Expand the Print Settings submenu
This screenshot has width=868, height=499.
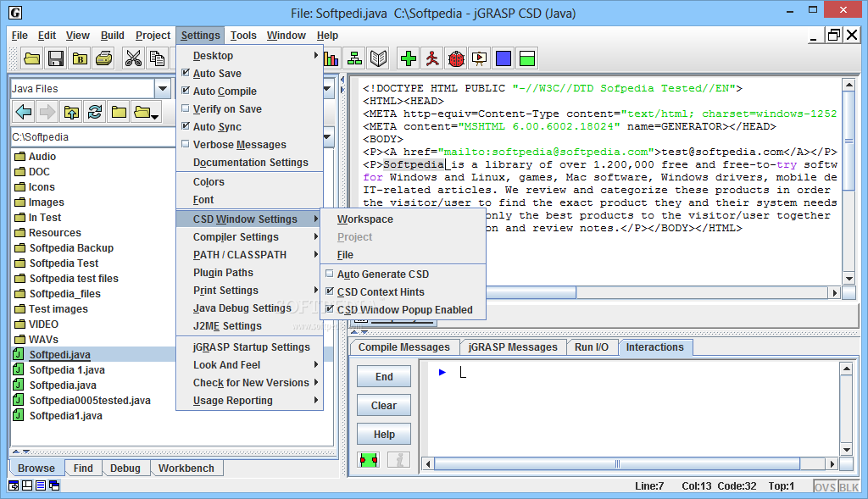coord(250,290)
